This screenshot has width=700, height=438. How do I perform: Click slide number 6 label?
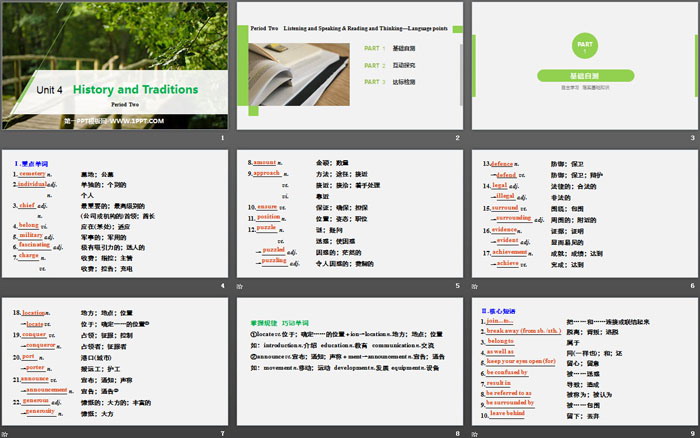692,286
